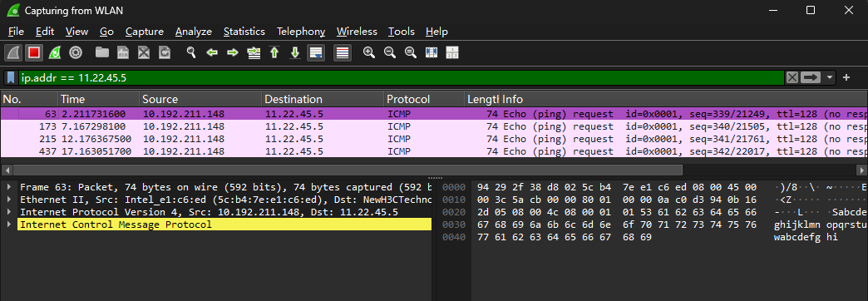Open the Analyze menu
Viewport: 868px width, 301px height.
click(x=194, y=32)
